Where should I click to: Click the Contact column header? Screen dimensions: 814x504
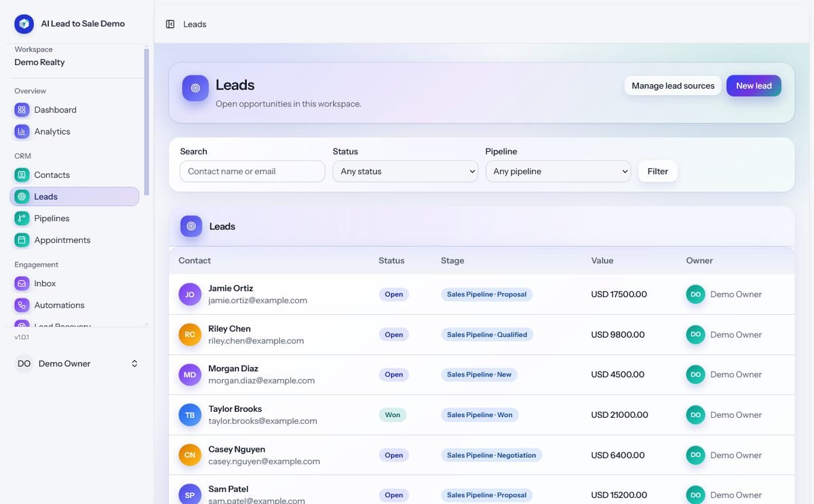195,260
